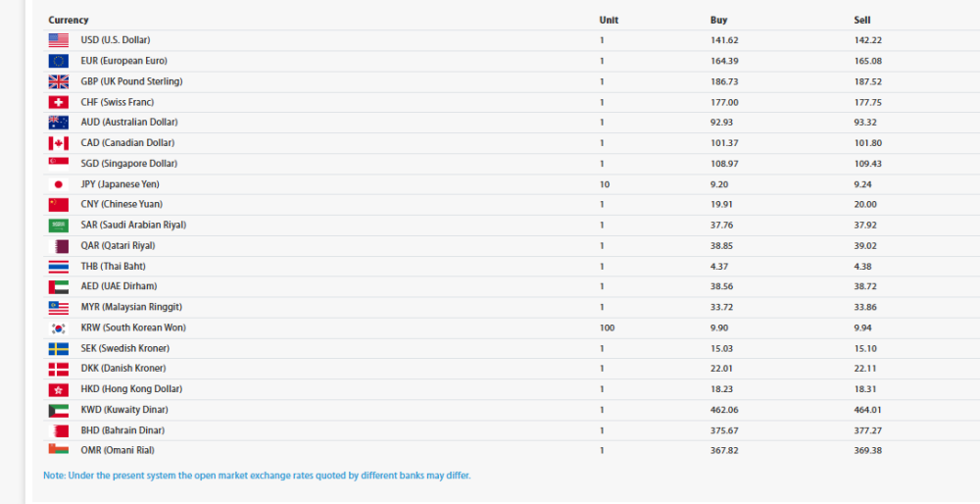Viewport: 980px width, 504px height.
Task: Click the South Korean Won flag
Action: click(58, 328)
